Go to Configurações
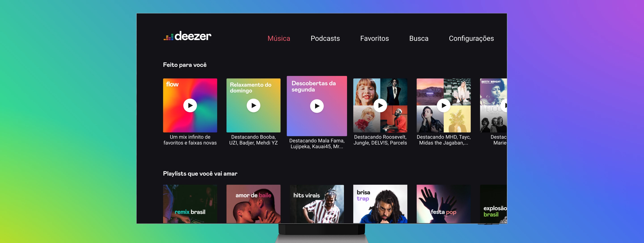This screenshot has width=644, height=243. pyautogui.click(x=471, y=38)
